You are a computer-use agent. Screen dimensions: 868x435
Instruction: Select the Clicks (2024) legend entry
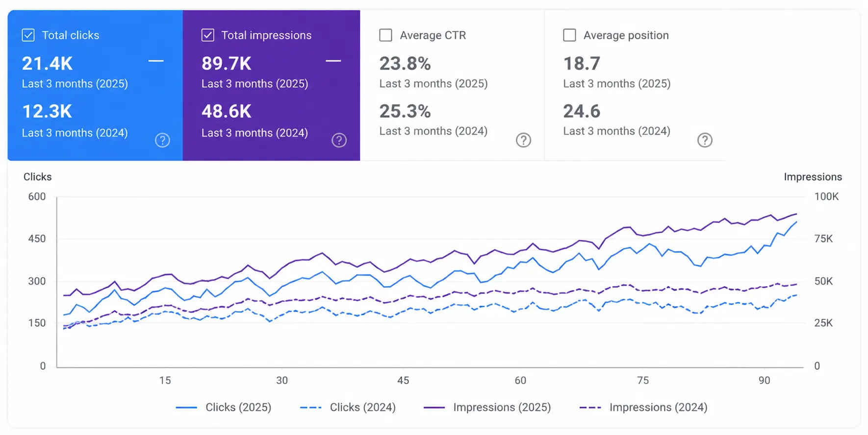[x=348, y=407]
